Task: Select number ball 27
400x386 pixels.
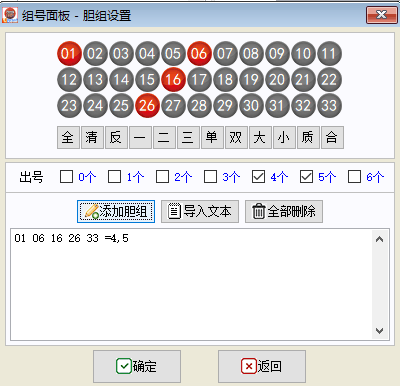Action: coord(173,105)
